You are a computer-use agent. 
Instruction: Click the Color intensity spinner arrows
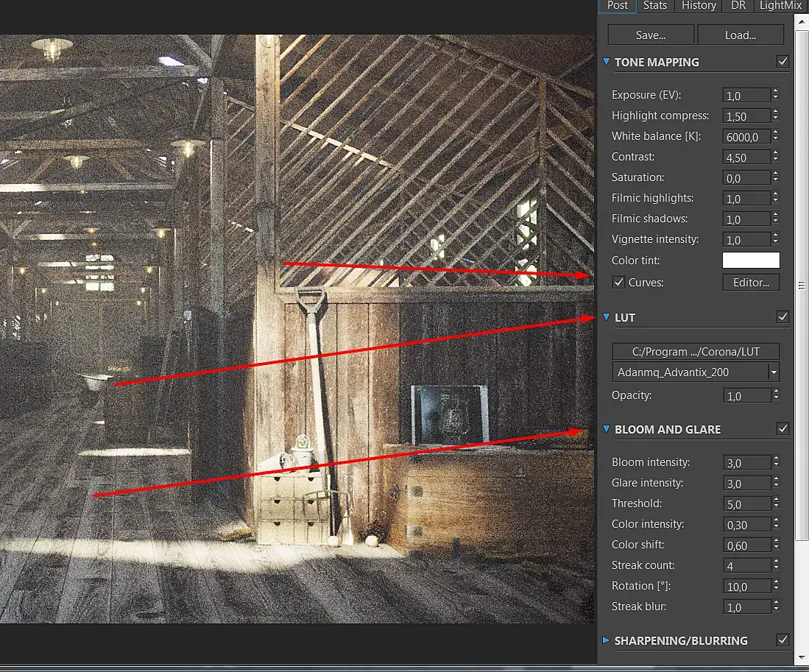(775, 523)
